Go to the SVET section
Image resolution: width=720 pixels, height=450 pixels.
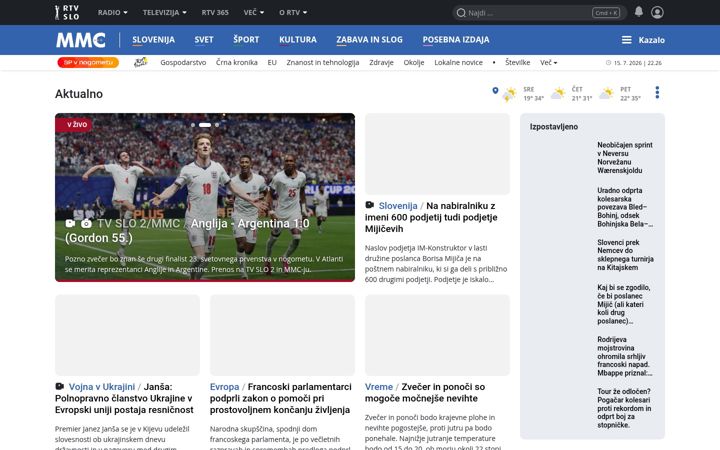pyautogui.click(x=204, y=40)
